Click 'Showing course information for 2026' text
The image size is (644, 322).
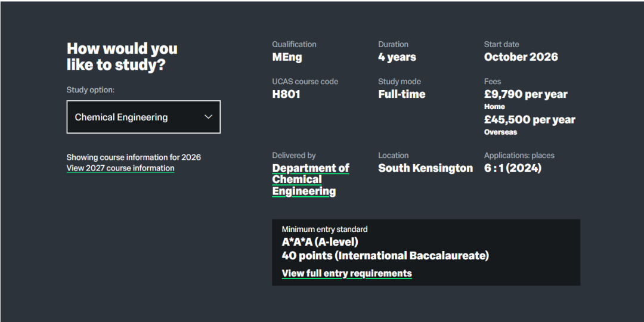[x=134, y=157]
